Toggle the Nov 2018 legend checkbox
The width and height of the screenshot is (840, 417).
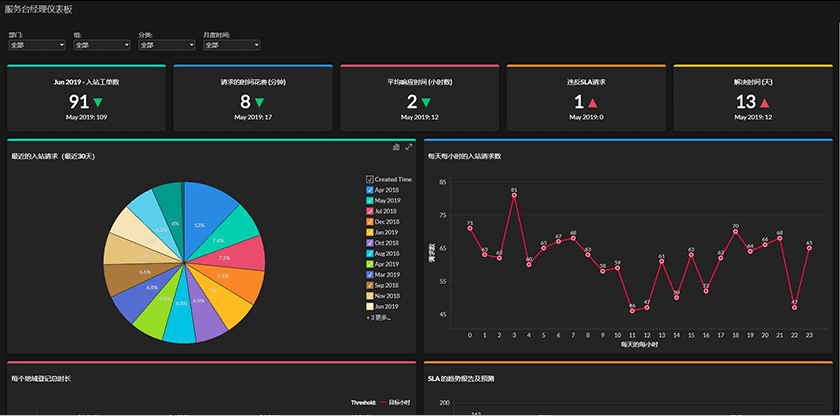click(370, 296)
